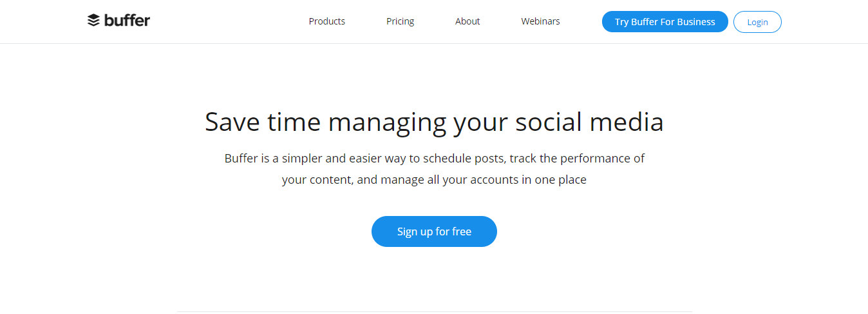Viewport: 868px width, 314px height.
Task: Visit the Webinars nav link
Action: pos(540,21)
